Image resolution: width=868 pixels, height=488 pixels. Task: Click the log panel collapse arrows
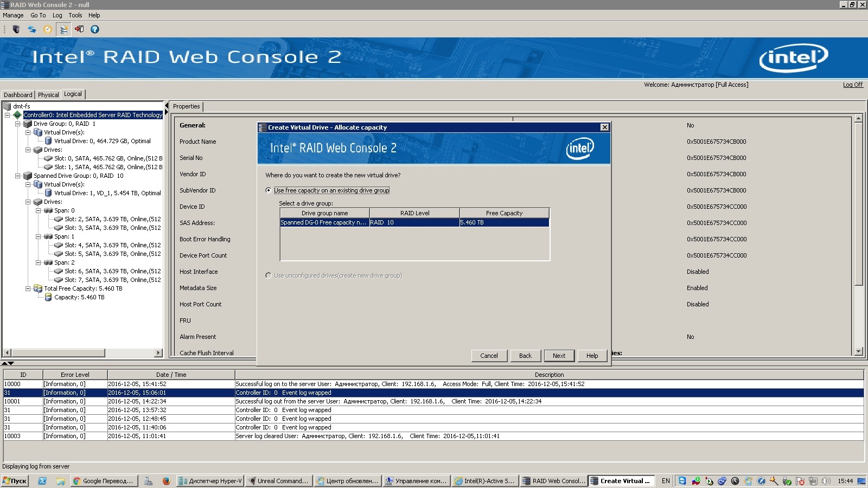pyautogui.click(x=8, y=363)
